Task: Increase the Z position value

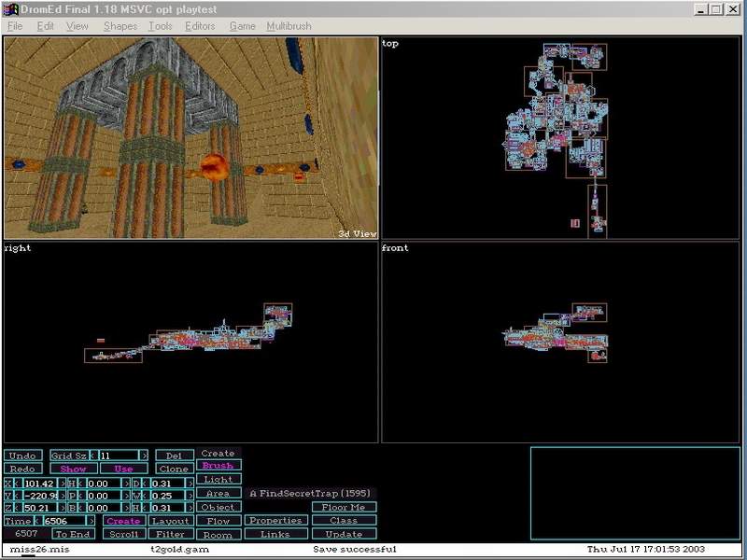Action: 63,508
